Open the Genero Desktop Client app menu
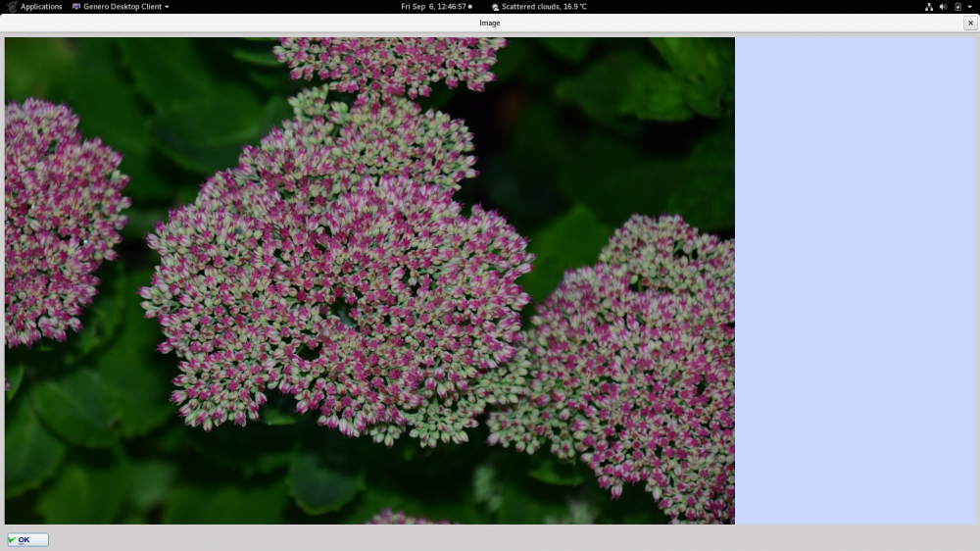 point(121,6)
